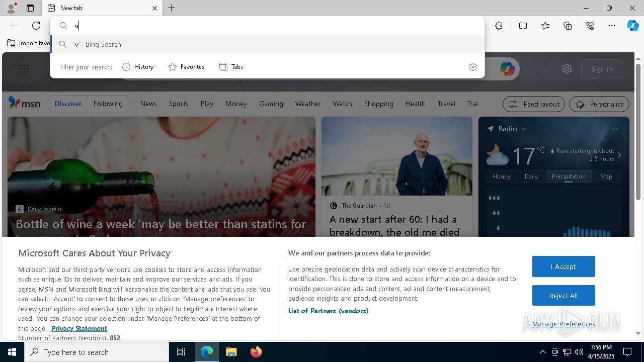Open Task View on taskbar
Viewport: 644px width, 362px height.
pyautogui.click(x=181, y=352)
